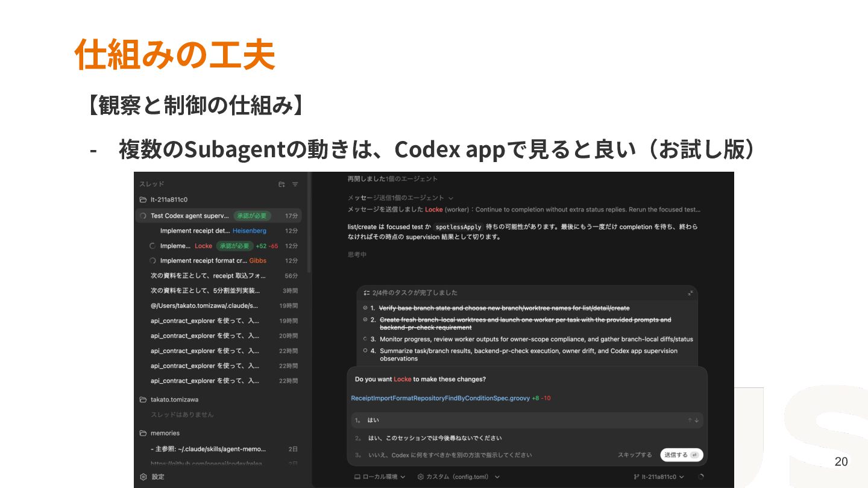This screenshot has height=488, width=868.
Task: Click スレッドはありません placeholder text
Action: pyautogui.click(x=182, y=415)
